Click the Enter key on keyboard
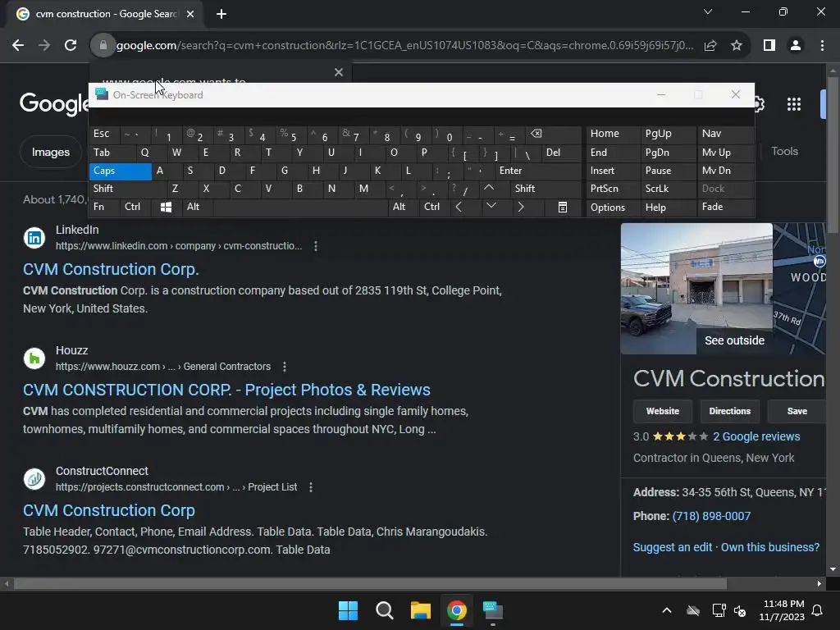Viewport: 840px width, 630px height. click(538, 171)
